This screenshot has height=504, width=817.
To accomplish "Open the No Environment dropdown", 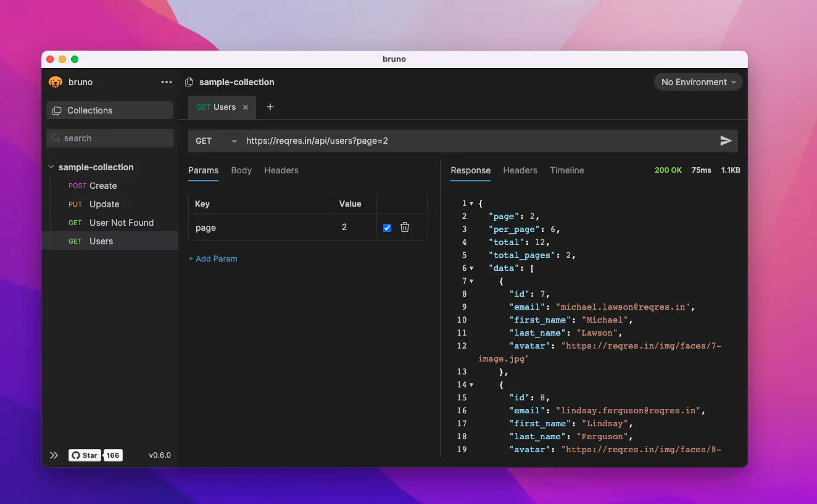I will click(x=699, y=82).
